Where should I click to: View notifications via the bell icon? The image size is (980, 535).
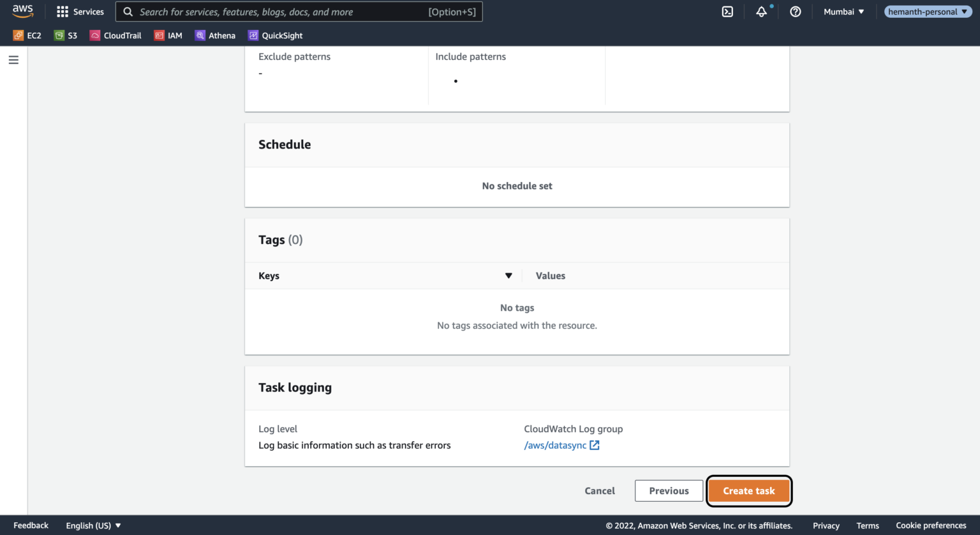coord(761,11)
